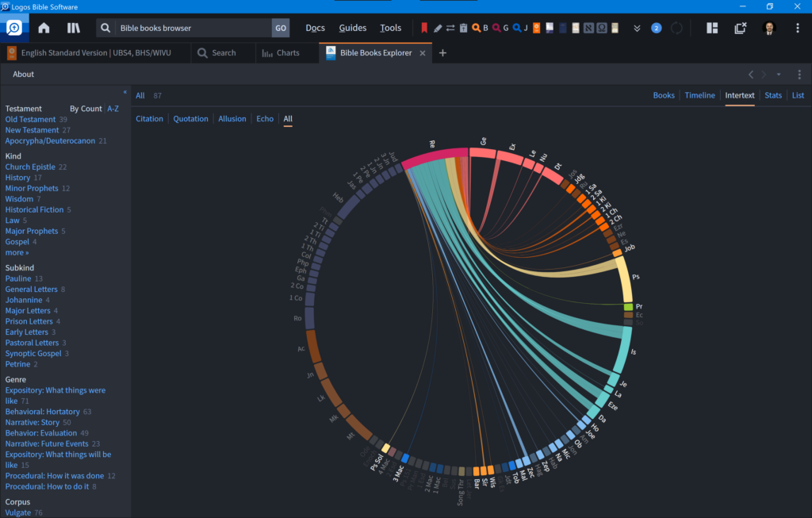The height and width of the screenshot is (518, 812).
Task: Open the Logos home page
Action: pos(44,28)
